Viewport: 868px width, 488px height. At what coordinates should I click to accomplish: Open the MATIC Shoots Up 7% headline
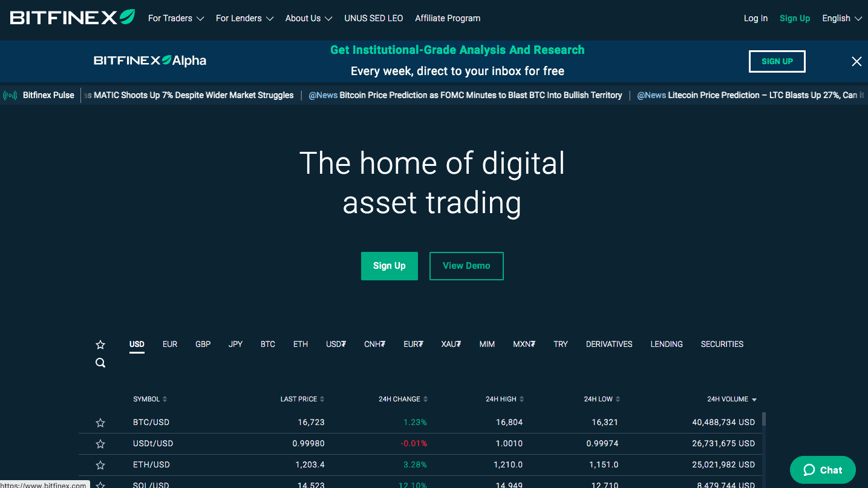(x=189, y=95)
